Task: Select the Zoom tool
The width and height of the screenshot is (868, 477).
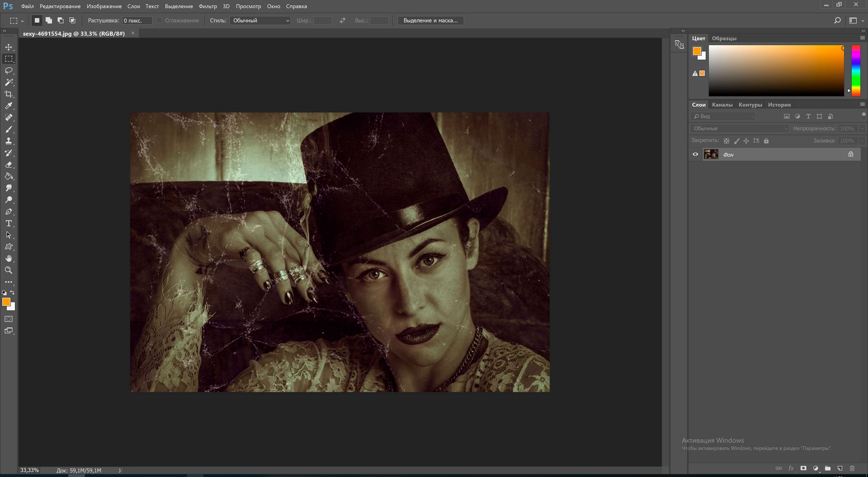Action: point(9,270)
